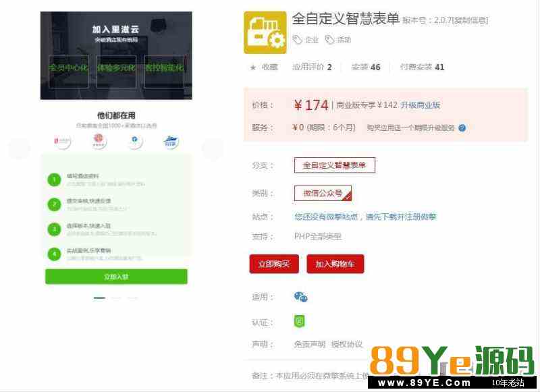Click the blue ship partner logo
540x392 pixels.
(x=171, y=142)
